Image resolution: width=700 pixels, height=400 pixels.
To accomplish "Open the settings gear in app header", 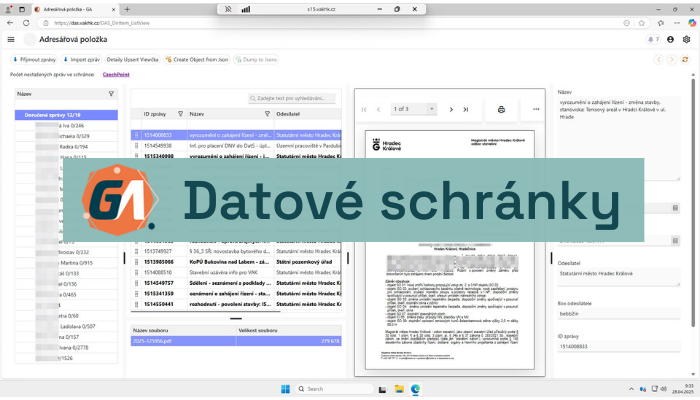I will click(687, 40).
